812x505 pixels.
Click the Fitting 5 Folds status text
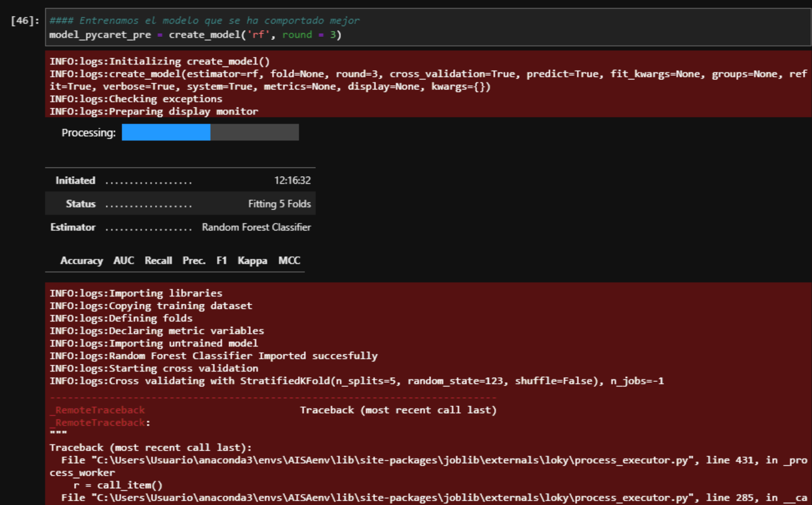[279, 204]
